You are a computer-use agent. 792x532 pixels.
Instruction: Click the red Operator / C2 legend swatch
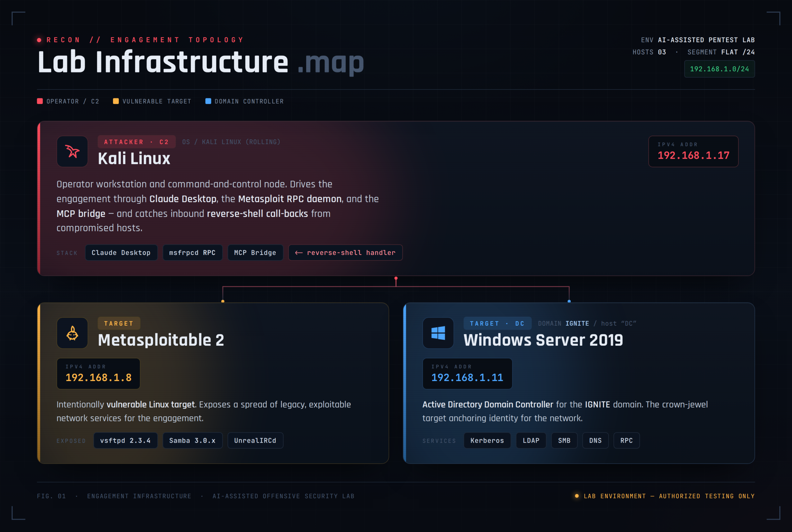[x=40, y=101]
